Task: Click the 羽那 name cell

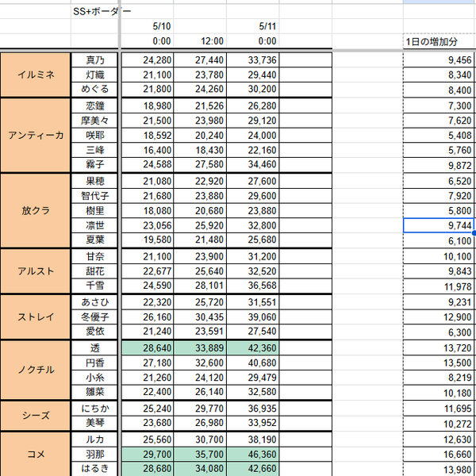Action: point(94,454)
